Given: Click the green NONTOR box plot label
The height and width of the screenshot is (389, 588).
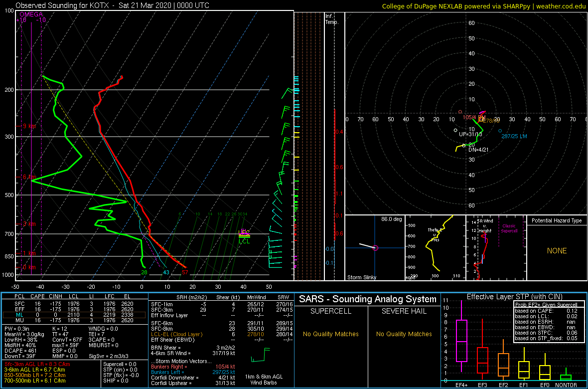Looking at the screenshot, I should 566,385.
